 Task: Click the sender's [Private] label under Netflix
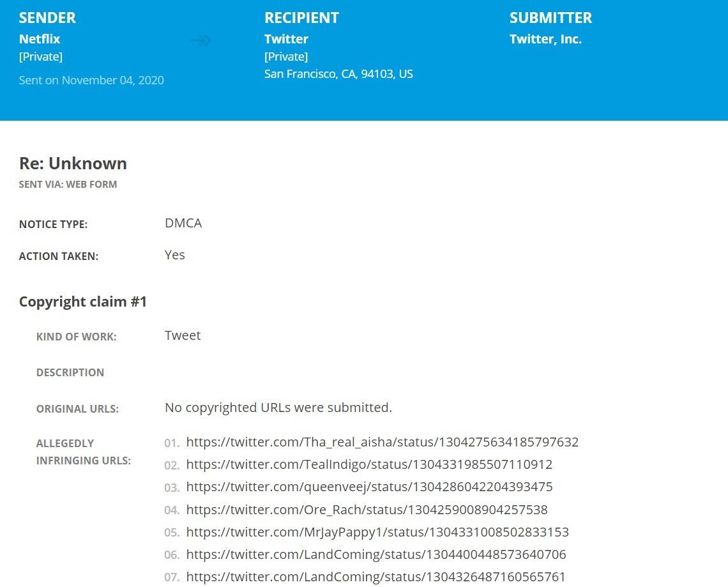click(41, 57)
